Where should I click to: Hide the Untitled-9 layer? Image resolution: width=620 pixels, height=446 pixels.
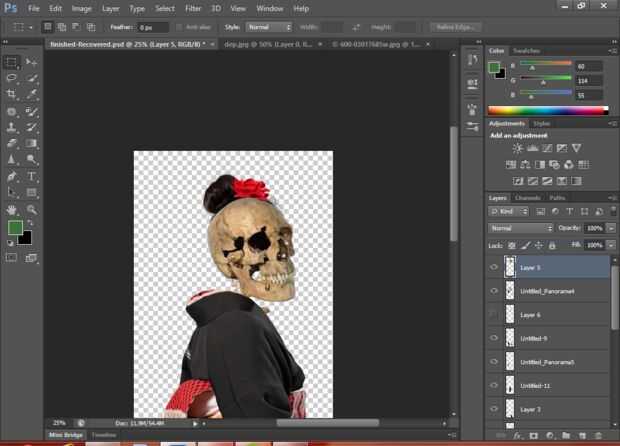point(494,338)
